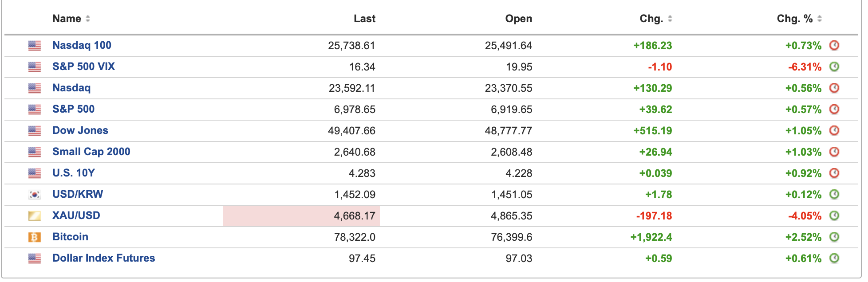This screenshot has height=282, width=868.
Task: Click the red clock icon for Nasdaq 100
Action: point(834,45)
